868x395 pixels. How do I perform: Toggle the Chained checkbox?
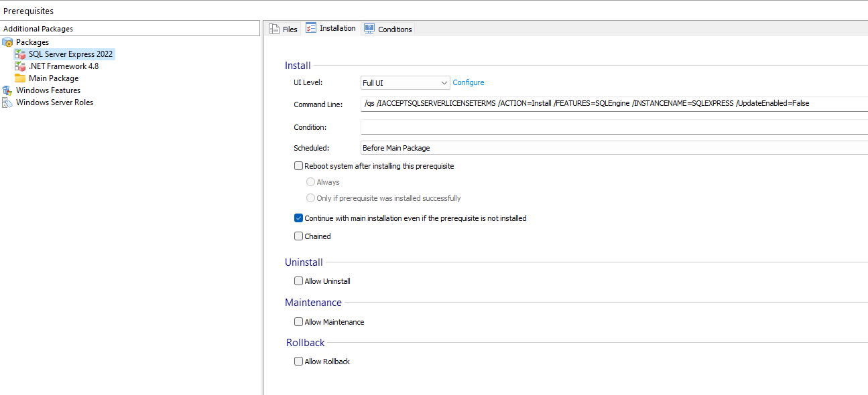point(299,236)
